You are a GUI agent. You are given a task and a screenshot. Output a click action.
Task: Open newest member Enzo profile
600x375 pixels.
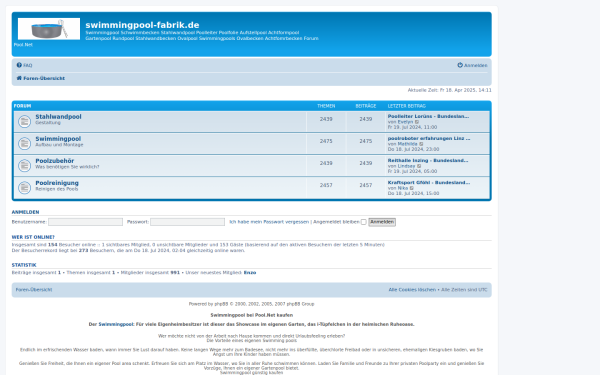point(250,273)
